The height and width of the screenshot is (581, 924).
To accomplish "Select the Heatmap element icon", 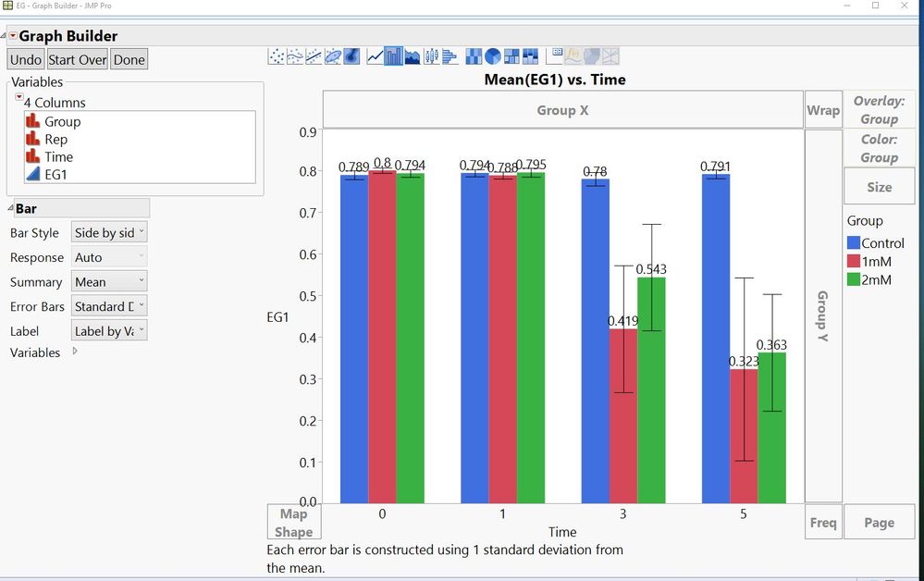I will [x=474, y=56].
